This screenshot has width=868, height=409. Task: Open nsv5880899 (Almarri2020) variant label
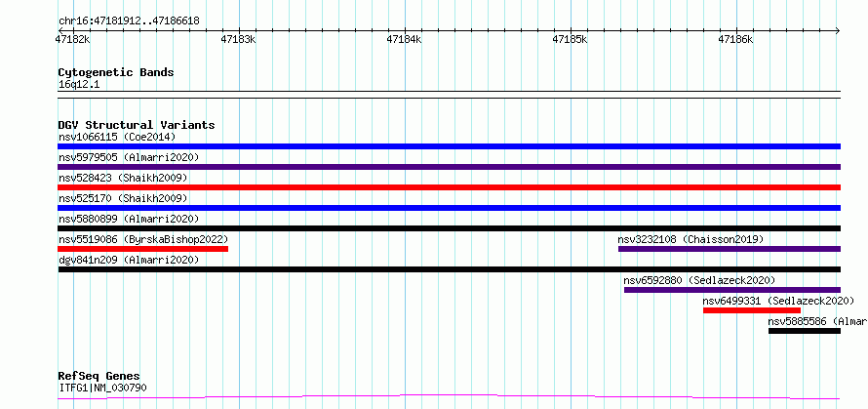pyautogui.click(x=129, y=219)
